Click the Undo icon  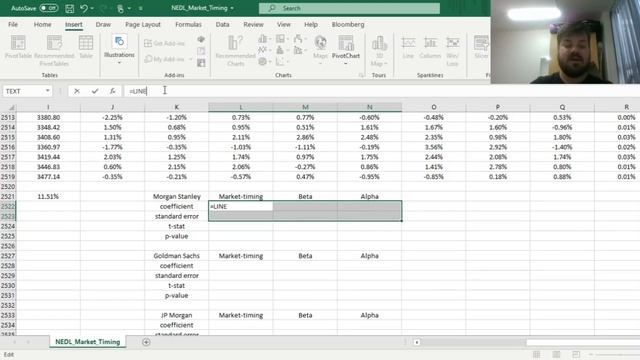click(84, 8)
